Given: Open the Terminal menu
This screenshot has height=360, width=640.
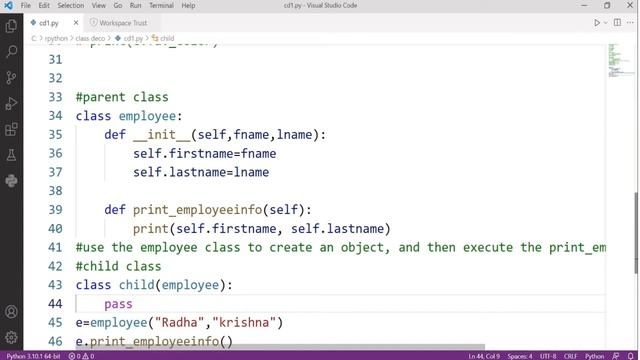Looking at the screenshot, I should 161,5.
